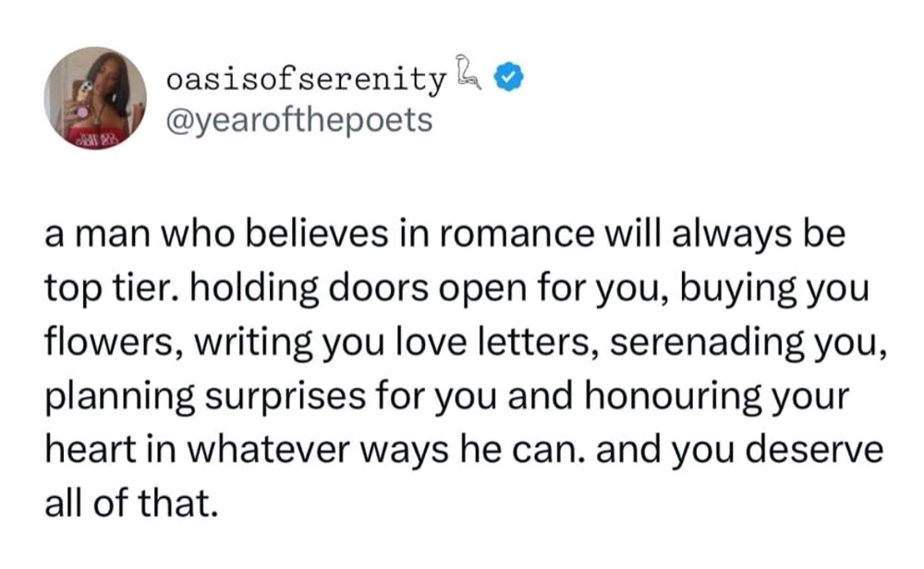The image size is (924, 569).
Task: Click the word "surprises" in the tweet
Action: pyautogui.click(x=286, y=398)
